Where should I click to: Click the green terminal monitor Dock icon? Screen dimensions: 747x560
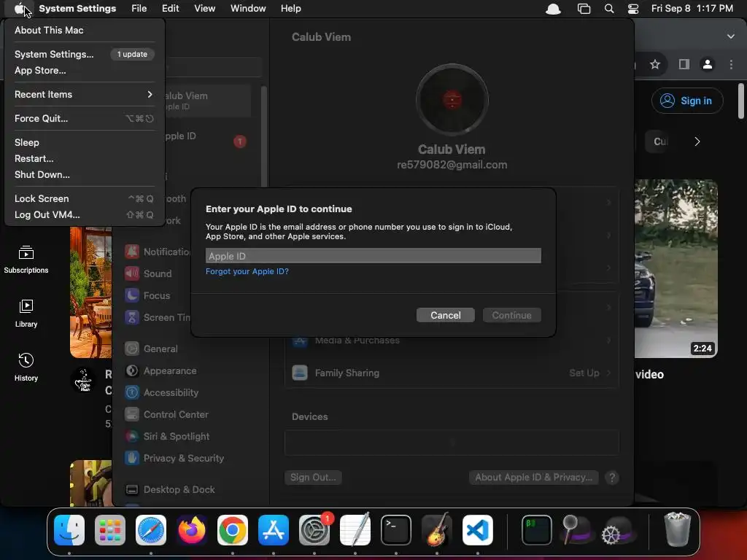(x=537, y=530)
